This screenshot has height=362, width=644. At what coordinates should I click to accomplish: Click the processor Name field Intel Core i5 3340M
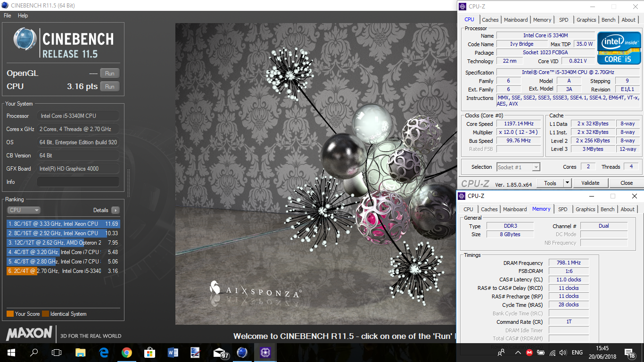pos(545,35)
